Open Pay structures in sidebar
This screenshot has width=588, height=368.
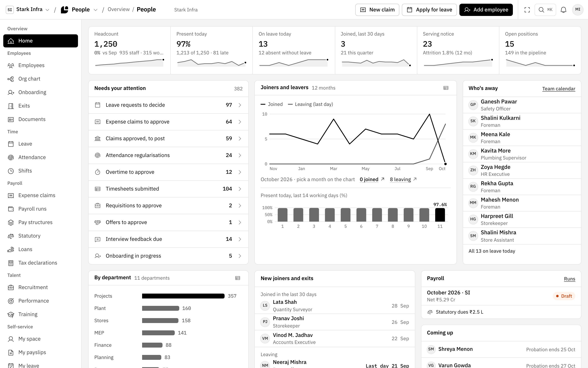(41, 222)
